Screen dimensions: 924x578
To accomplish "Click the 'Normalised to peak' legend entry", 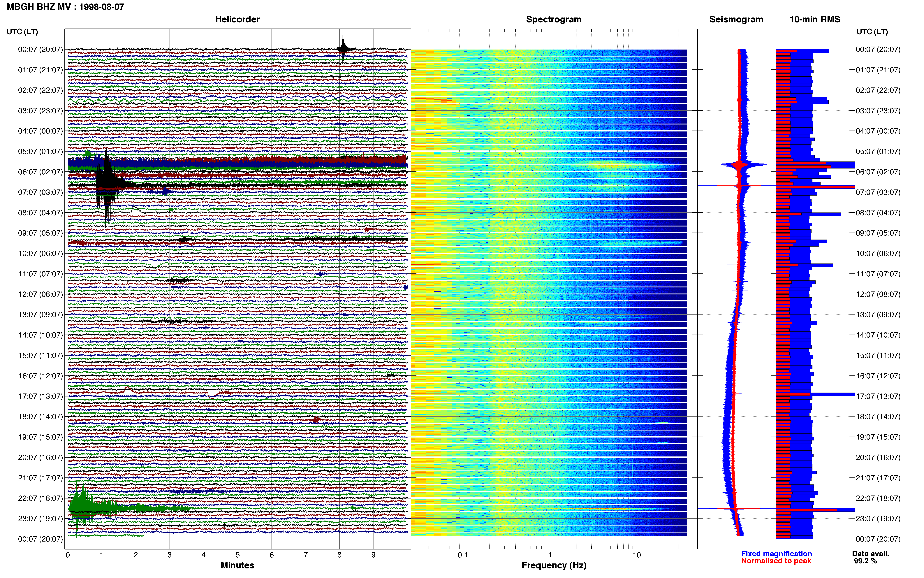I will coord(776,561).
